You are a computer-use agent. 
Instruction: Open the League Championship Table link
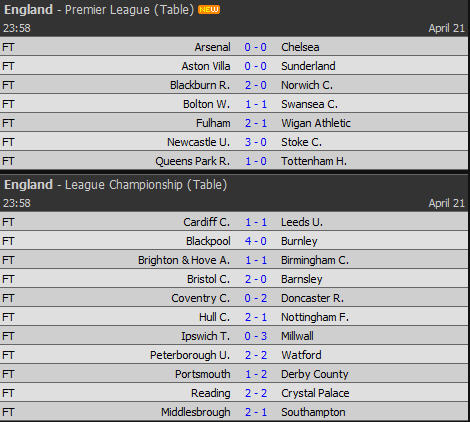pyautogui.click(x=207, y=185)
